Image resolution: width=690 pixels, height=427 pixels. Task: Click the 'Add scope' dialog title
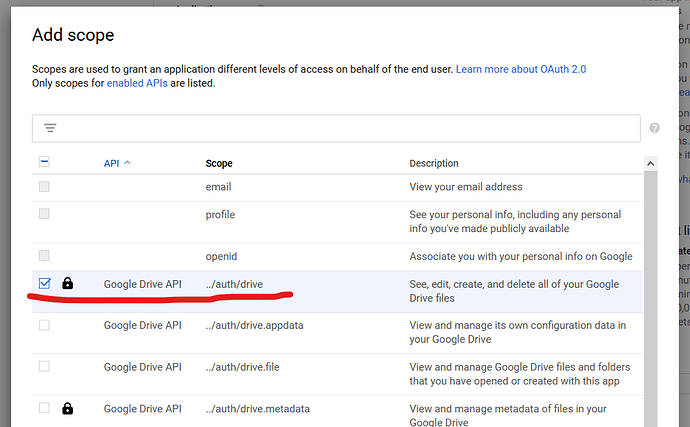pyautogui.click(x=73, y=35)
